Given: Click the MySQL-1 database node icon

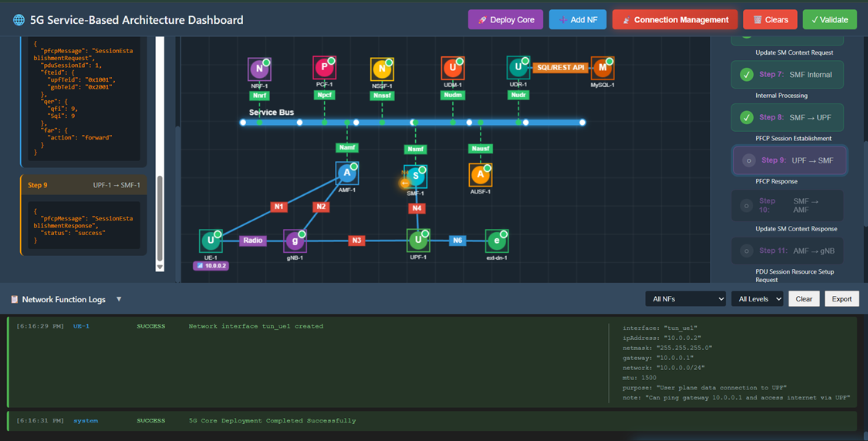Looking at the screenshot, I should [602, 68].
